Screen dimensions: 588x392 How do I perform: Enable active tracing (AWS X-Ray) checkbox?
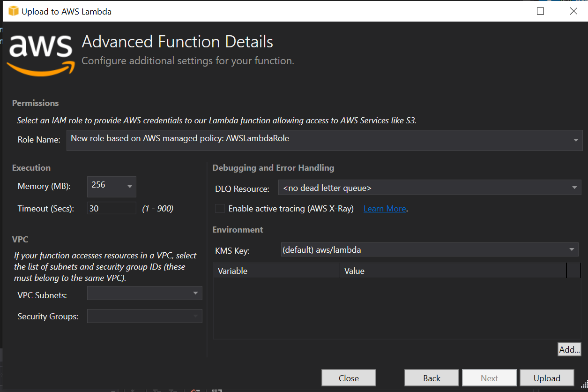(220, 209)
